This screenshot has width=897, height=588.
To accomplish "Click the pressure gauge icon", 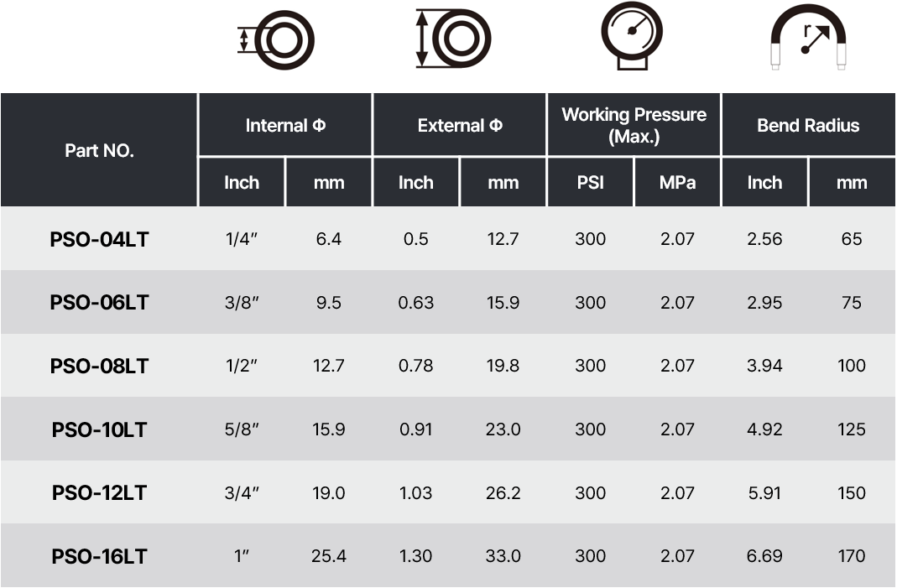I will pyautogui.click(x=632, y=36).
